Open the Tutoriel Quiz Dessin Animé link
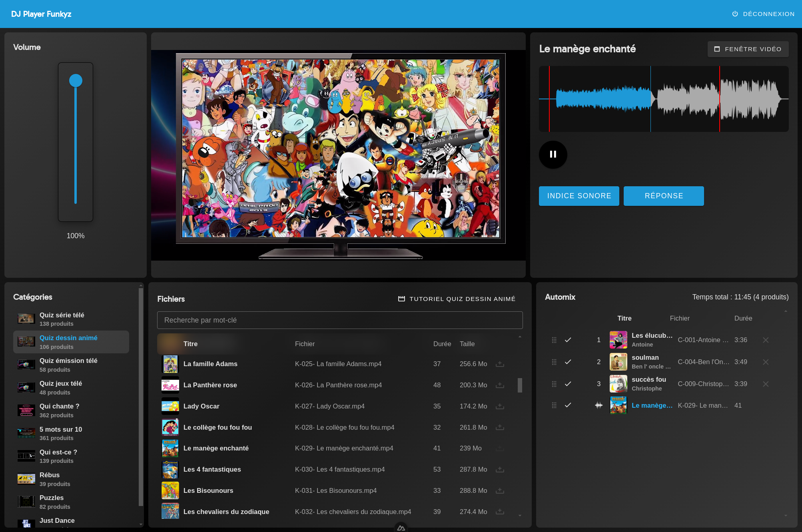 click(457, 299)
